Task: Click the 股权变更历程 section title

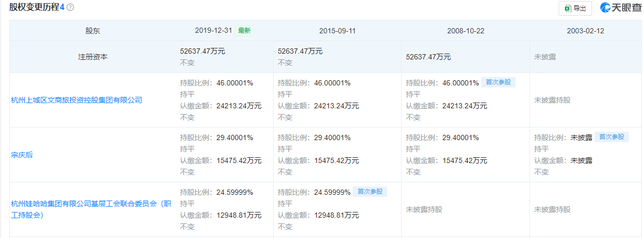Action: 33,8
